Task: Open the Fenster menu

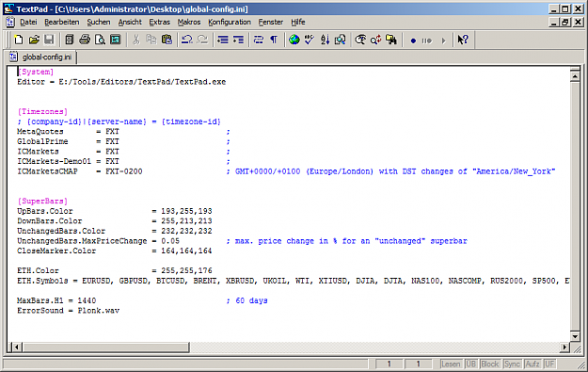Action: click(x=271, y=23)
